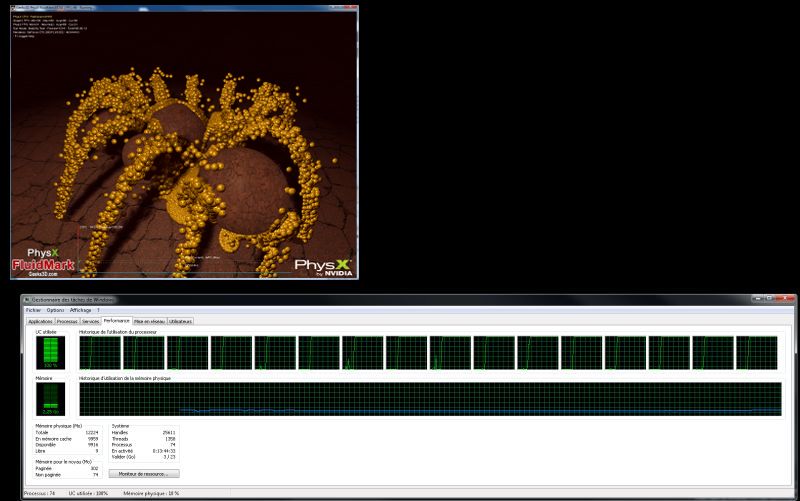
Task: Click the rightmost CPU core history graph
Action: coord(757,353)
